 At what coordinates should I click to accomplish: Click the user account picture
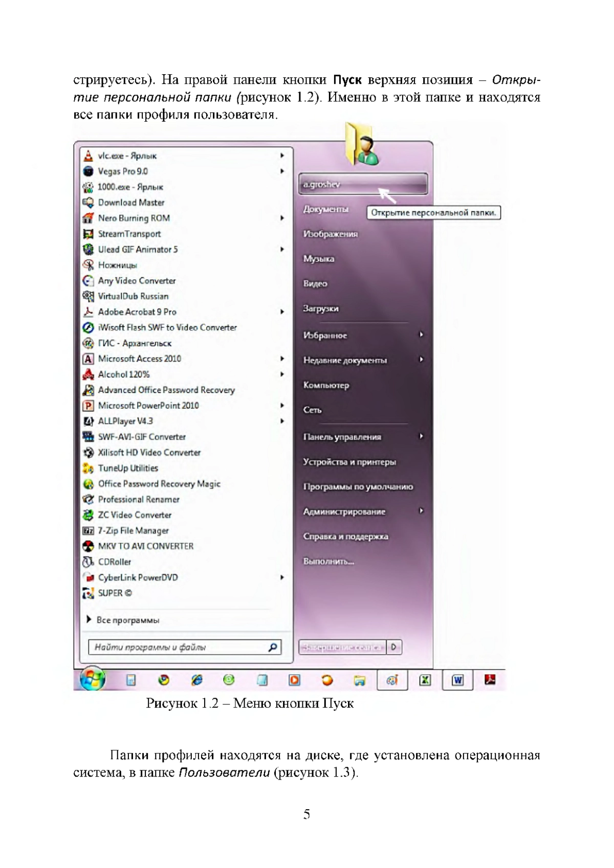(363, 145)
